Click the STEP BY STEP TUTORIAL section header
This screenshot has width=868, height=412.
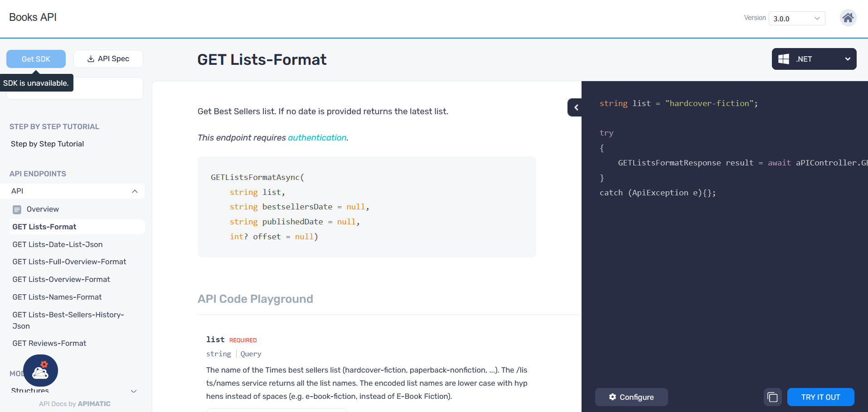coord(54,126)
